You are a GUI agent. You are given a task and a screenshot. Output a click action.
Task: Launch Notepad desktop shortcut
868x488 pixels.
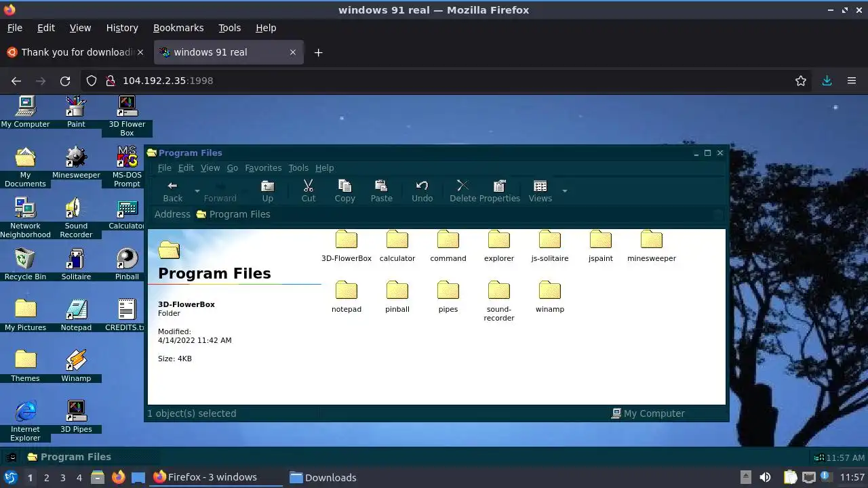pyautogui.click(x=76, y=315)
